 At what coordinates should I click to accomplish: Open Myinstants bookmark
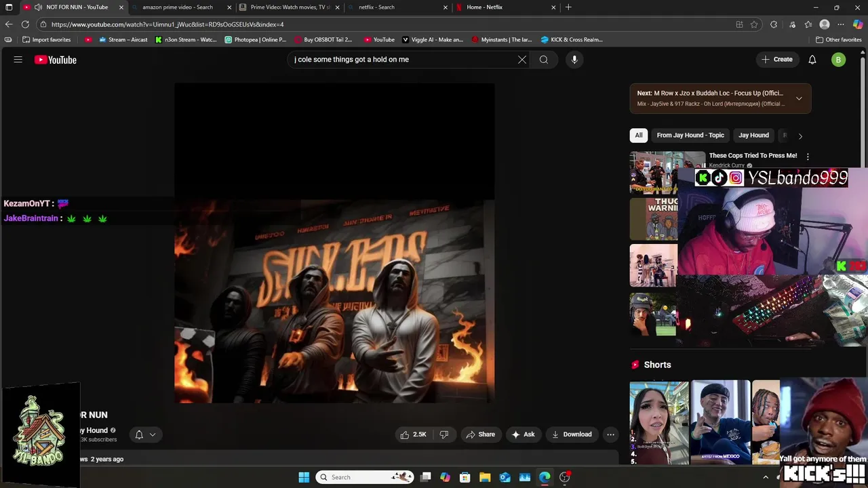[502, 39]
